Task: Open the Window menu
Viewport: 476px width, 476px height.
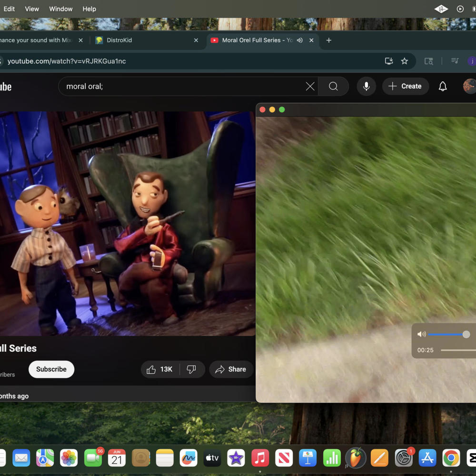Action: [x=61, y=9]
